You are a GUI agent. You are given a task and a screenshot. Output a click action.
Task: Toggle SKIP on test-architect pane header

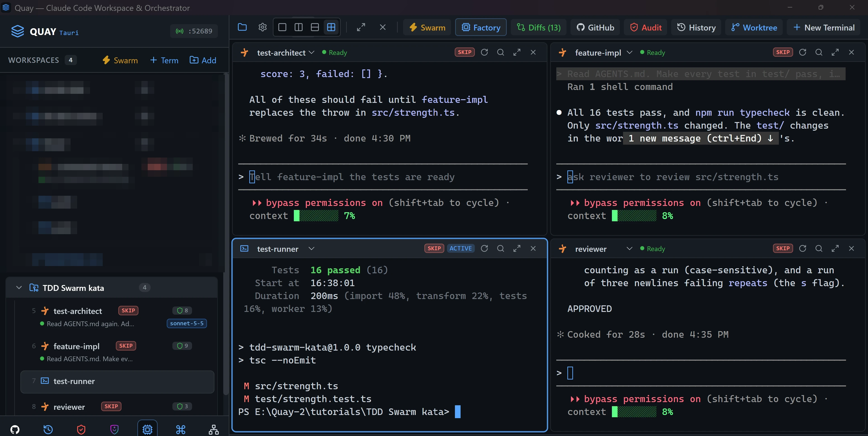coord(464,52)
